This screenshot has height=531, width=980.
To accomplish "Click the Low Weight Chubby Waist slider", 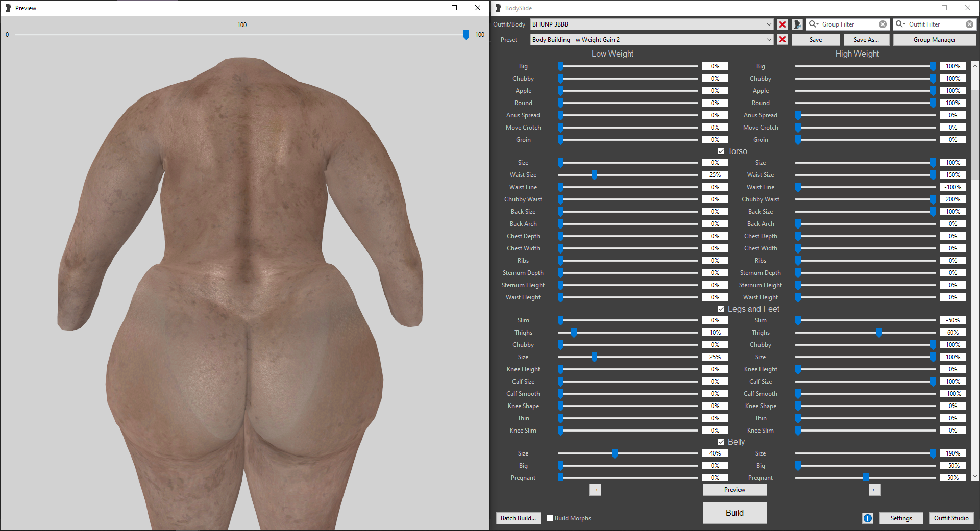I will pos(628,199).
